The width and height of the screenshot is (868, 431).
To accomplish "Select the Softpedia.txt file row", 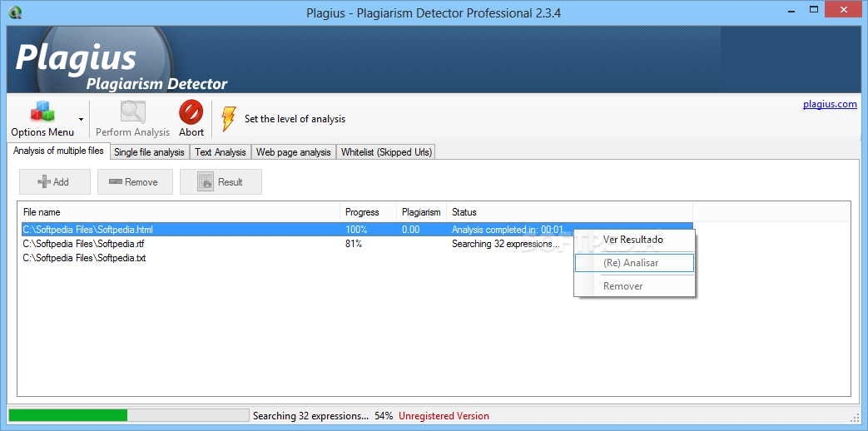I will tap(357, 258).
